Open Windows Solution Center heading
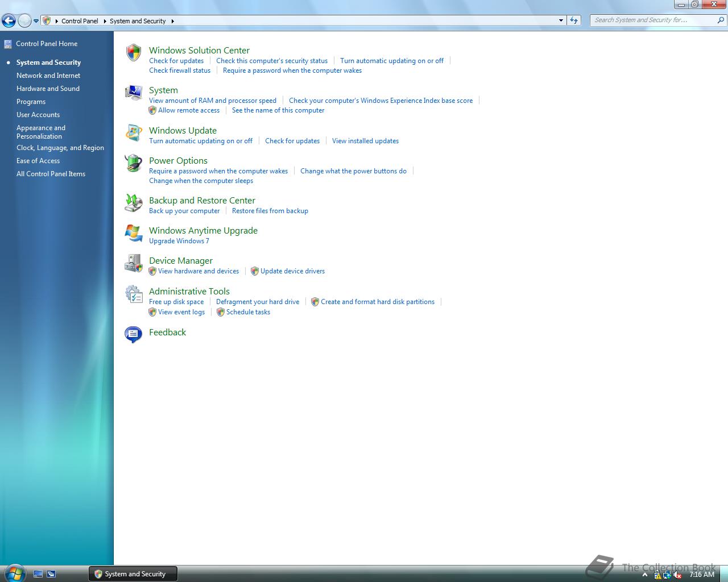Screen dimensions: 728x582 point(199,51)
